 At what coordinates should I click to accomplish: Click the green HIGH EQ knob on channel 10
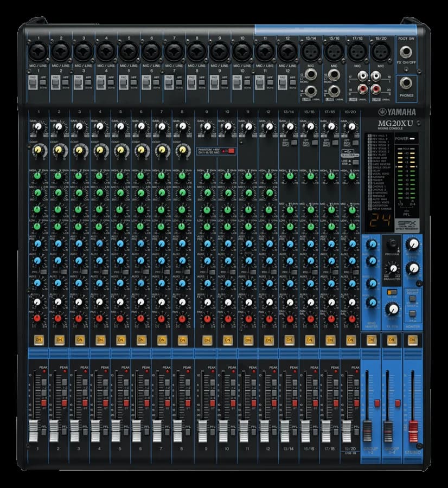(228, 176)
